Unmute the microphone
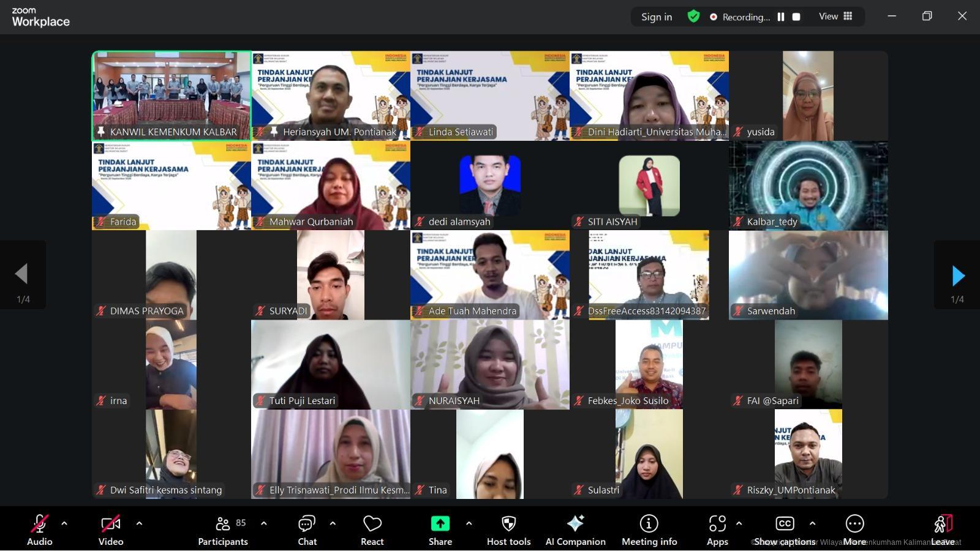Image resolution: width=980 pixels, height=551 pixels. click(39, 528)
